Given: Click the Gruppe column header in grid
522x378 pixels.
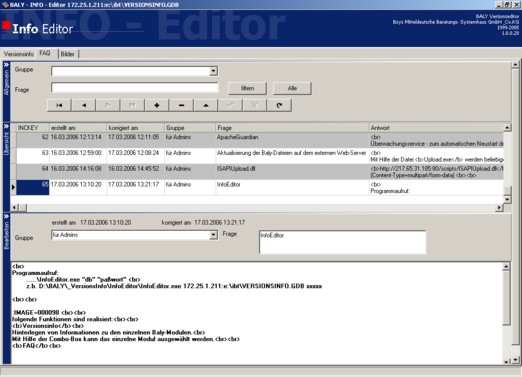Looking at the screenshot, I should tap(190, 128).
